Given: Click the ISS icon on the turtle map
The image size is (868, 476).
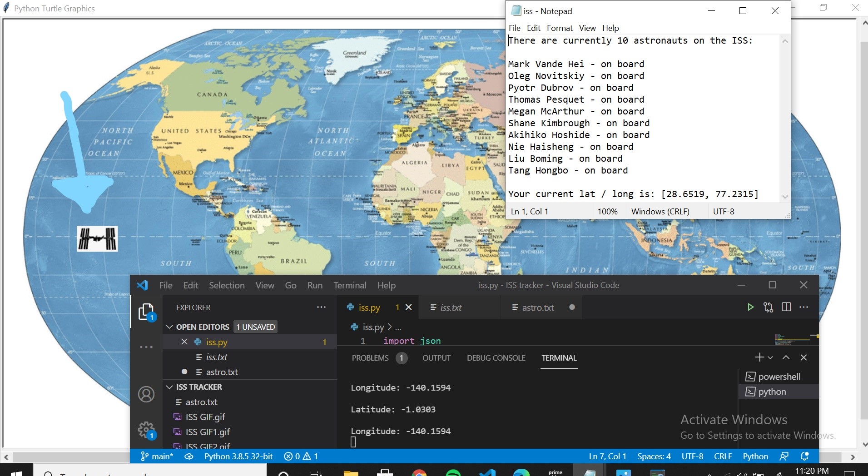Looking at the screenshot, I should 97,239.
